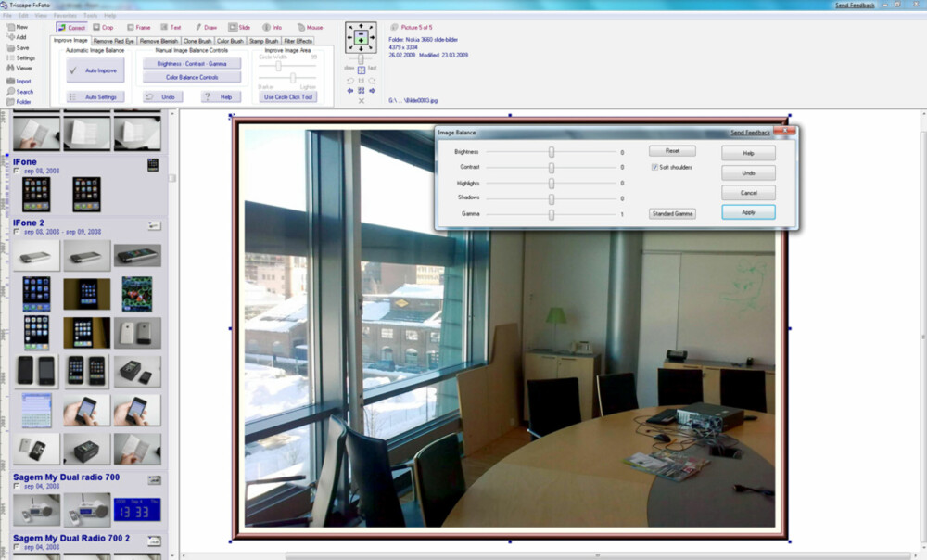927x560 pixels.
Task: Open Auto Settings
Action: [x=95, y=97]
